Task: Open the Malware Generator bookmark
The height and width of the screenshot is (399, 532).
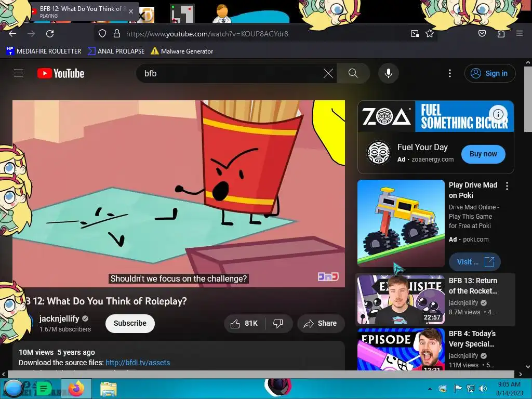Action: pyautogui.click(x=182, y=51)
